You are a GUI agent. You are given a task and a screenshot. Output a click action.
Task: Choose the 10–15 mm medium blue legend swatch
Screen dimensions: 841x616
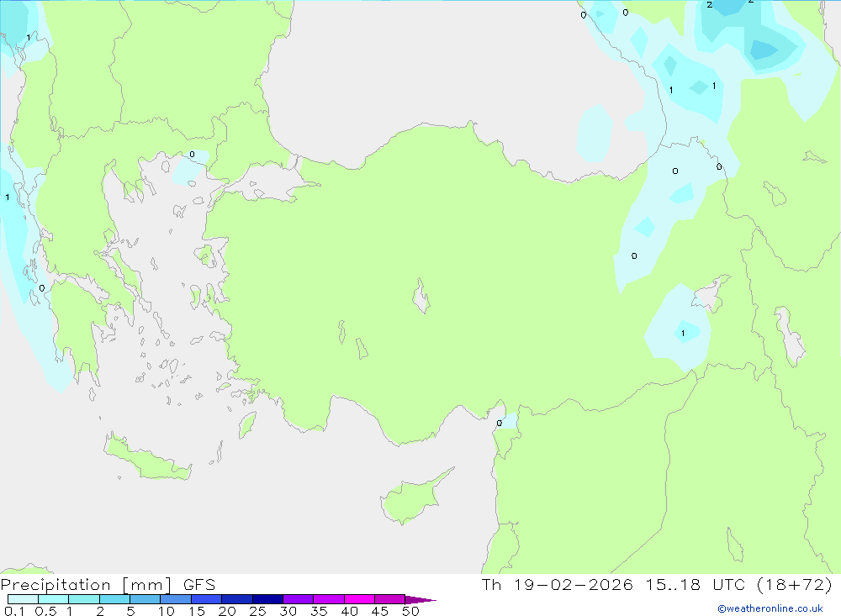tap(176, 599)
